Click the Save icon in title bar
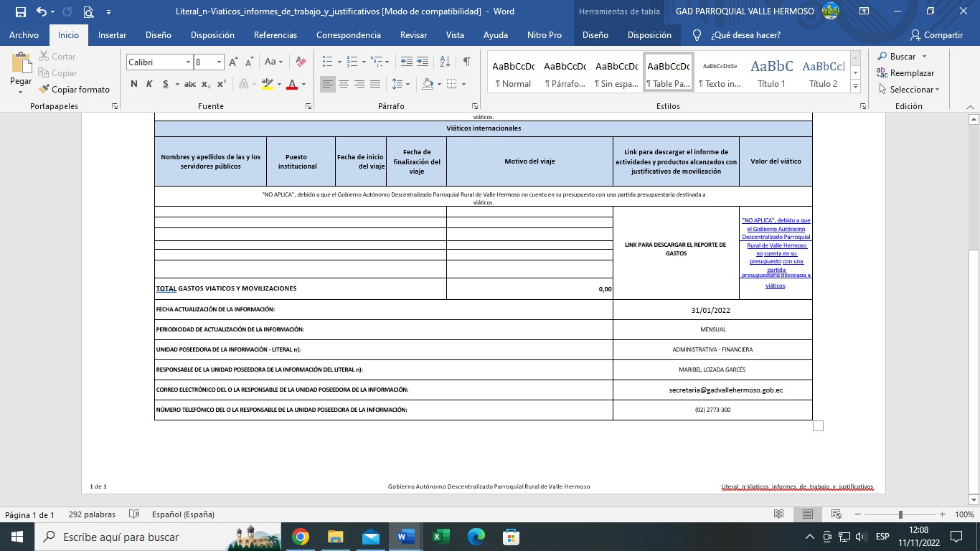Viewport: 980px width, 551px height. point(20,12)
